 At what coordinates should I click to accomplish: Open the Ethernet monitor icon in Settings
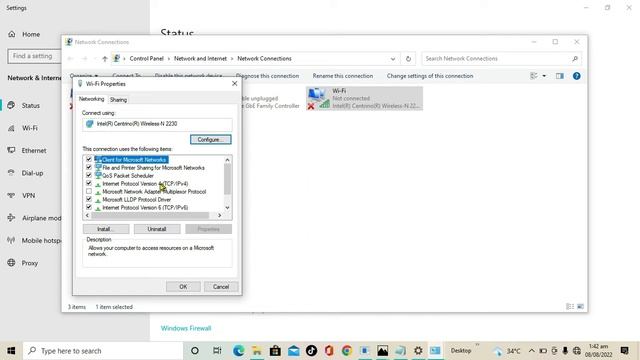11,150
